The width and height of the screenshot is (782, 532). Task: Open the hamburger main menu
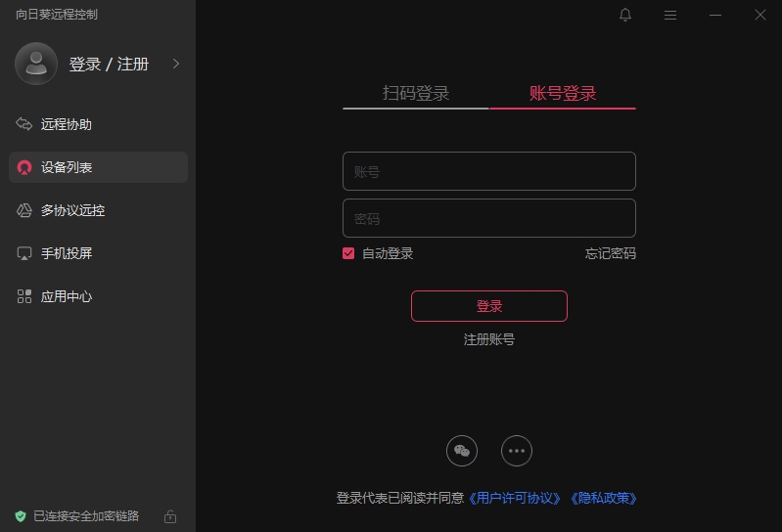pyautogui.click(x=670, y=16)
